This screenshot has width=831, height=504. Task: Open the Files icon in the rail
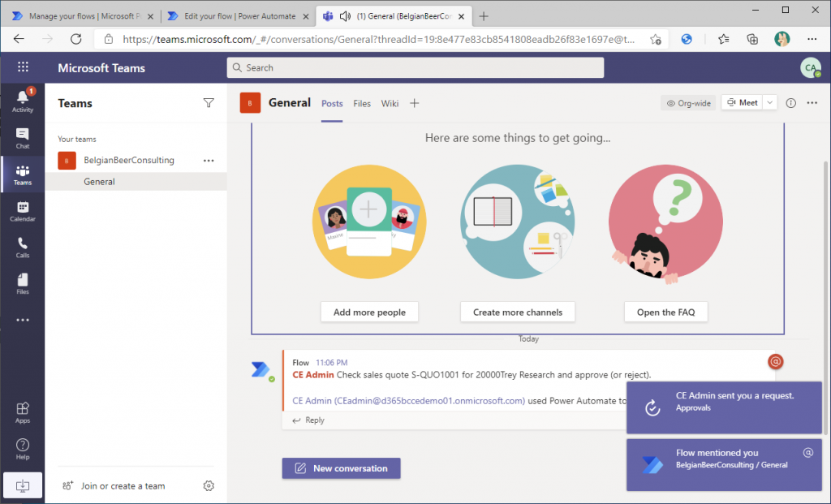click(22, 283)
